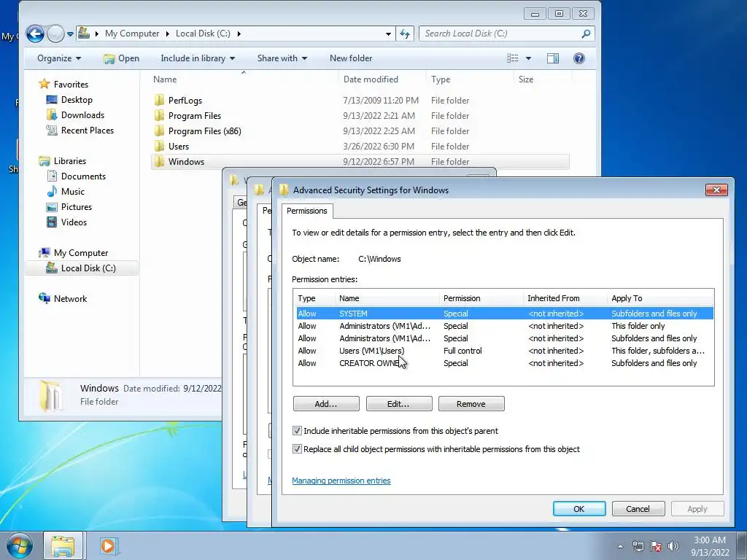Screen dimensions: 747x560
Task: Select the CREATOR OWNER permission entry
Action: tap(504, 363)
